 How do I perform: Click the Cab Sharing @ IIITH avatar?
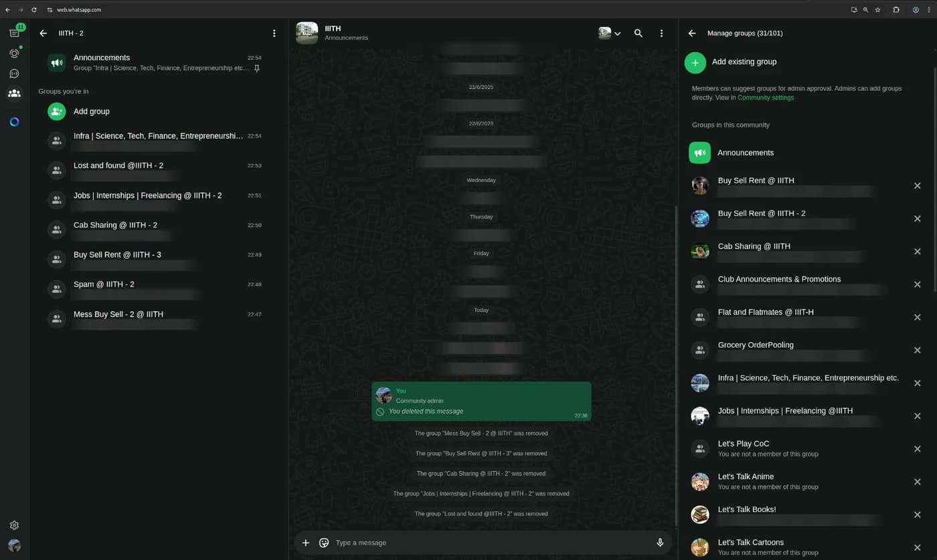point(700,252)
